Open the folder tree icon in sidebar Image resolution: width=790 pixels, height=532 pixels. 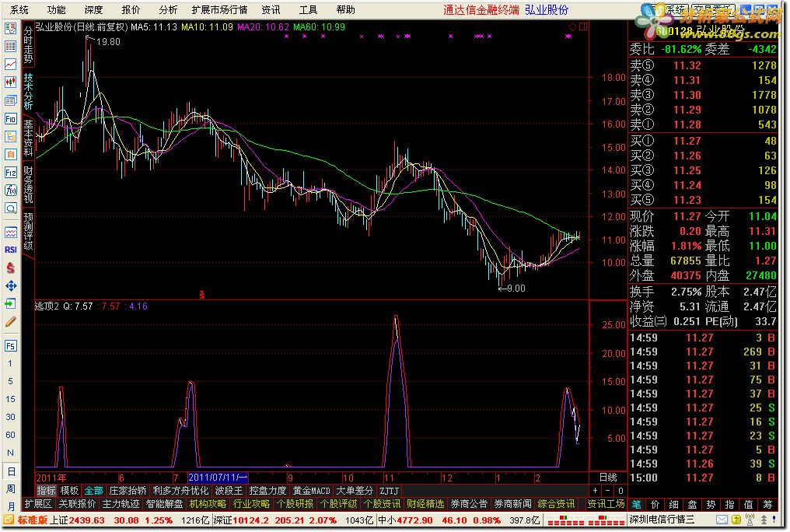tap(10, 137)
